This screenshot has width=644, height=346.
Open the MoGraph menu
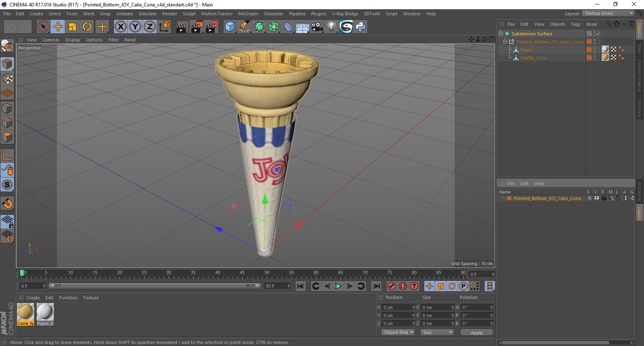tap(248, 14)
